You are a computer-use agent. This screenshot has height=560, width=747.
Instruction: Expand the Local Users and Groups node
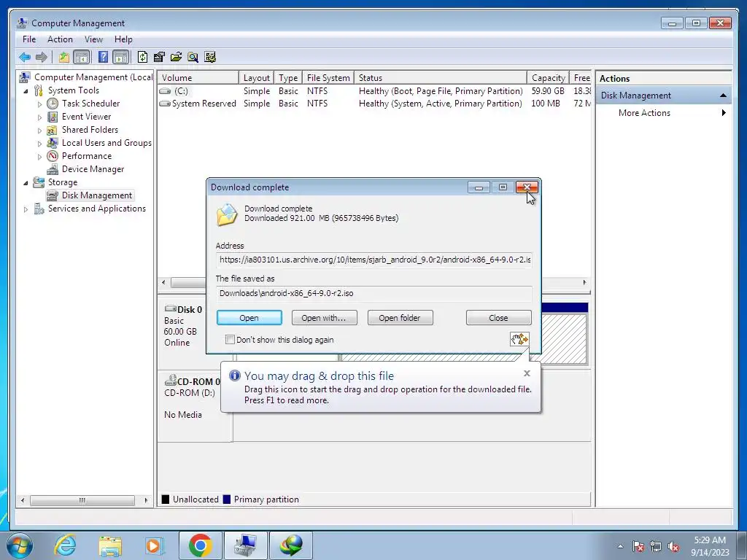39,143
